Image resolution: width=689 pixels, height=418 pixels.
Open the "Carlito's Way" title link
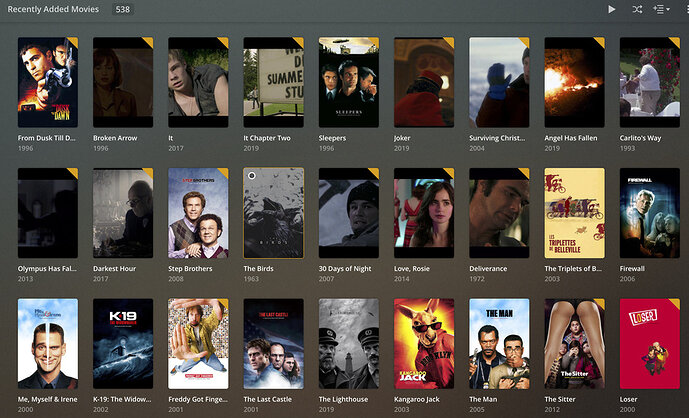[x=640, y=138]
